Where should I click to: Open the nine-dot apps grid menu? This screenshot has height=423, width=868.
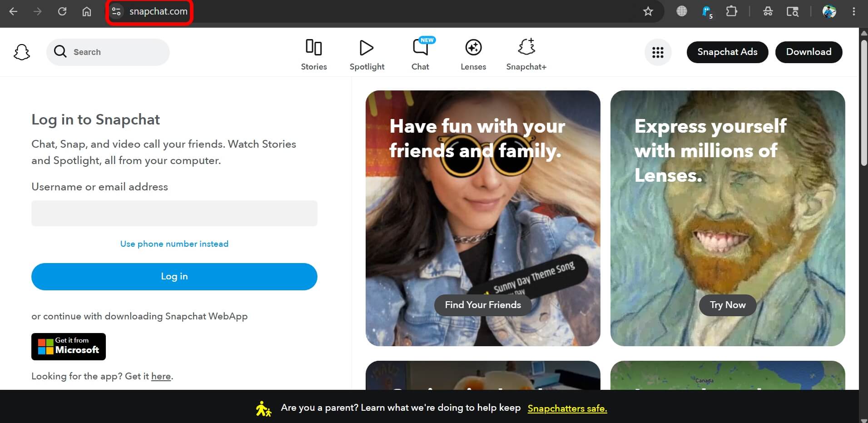[x=658, y=52]
